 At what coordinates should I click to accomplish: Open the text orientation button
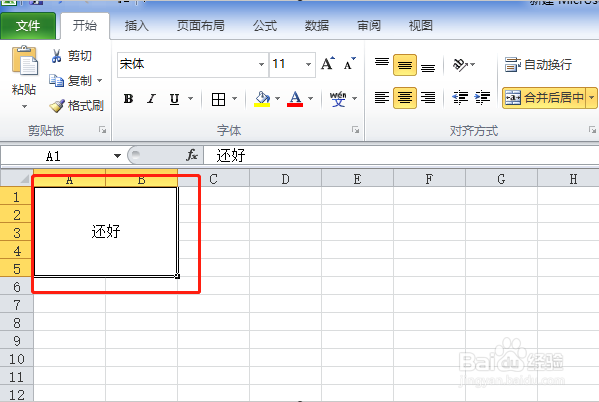463,65
